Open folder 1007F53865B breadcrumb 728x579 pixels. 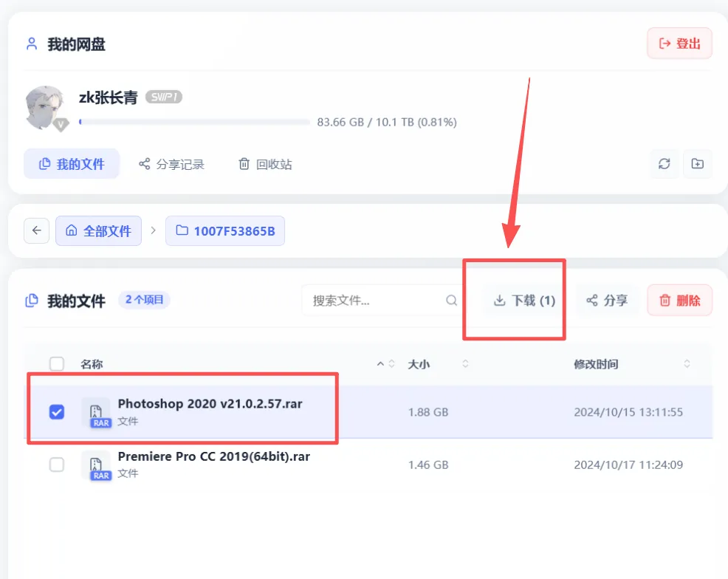pos(225,230)
